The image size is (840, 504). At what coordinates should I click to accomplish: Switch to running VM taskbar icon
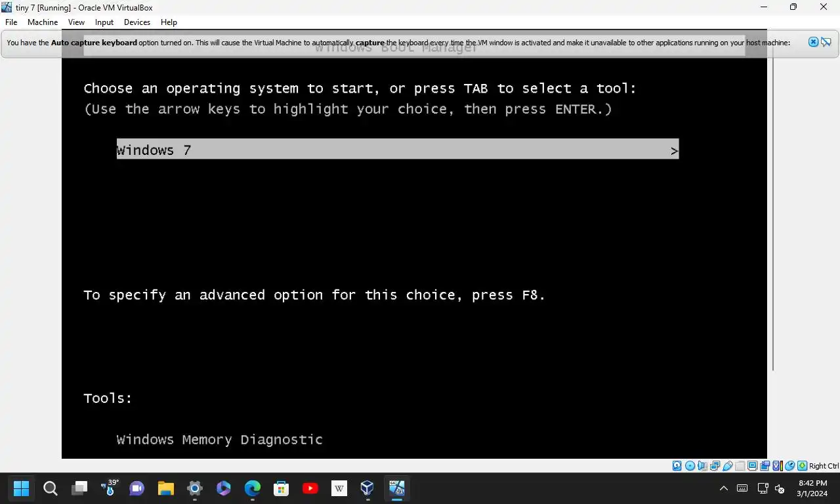(x=397, y=488)
